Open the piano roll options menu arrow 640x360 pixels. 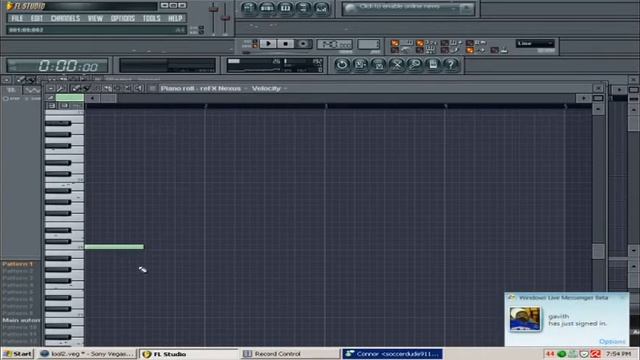pyautogui.click(x=50, y=88)
